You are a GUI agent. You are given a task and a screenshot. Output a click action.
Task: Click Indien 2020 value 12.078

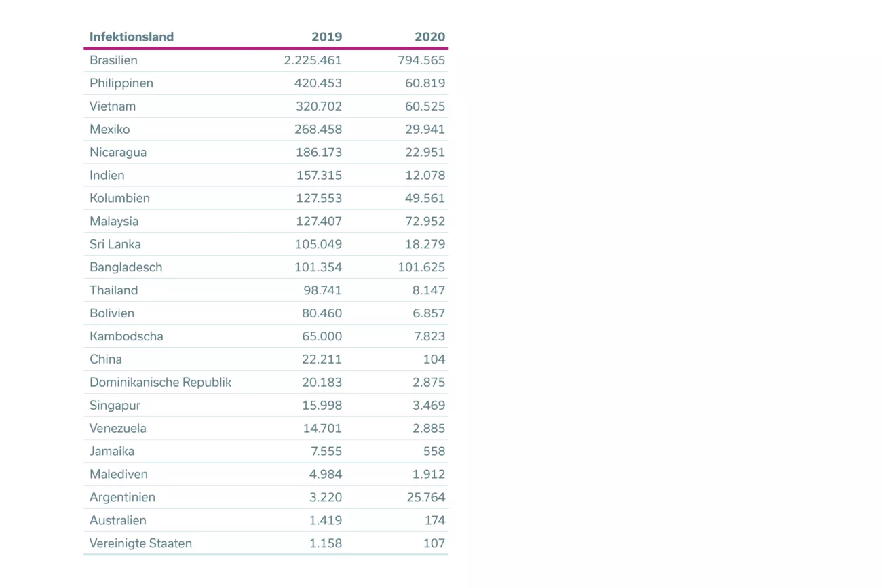tap(425, 175)
